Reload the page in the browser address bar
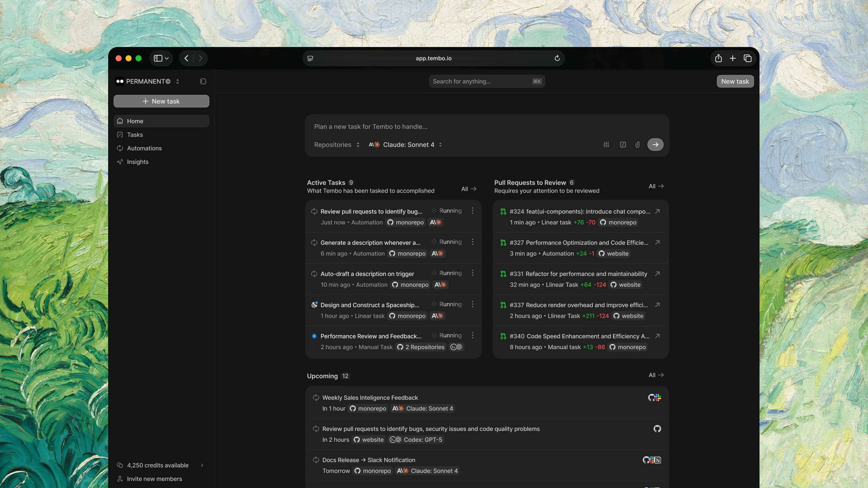This screenshot has height=488, width=868. coord(557,58)
